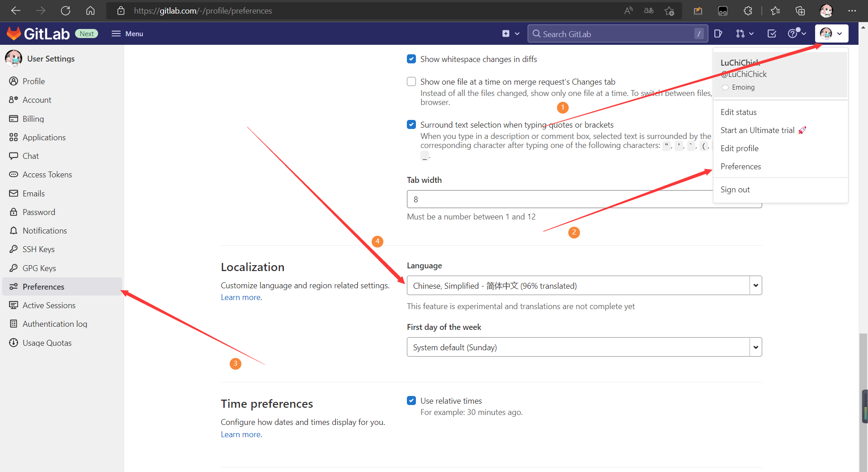868x472 pixels.
Task: Open GPG Keys page
Action: pos(39,268)
